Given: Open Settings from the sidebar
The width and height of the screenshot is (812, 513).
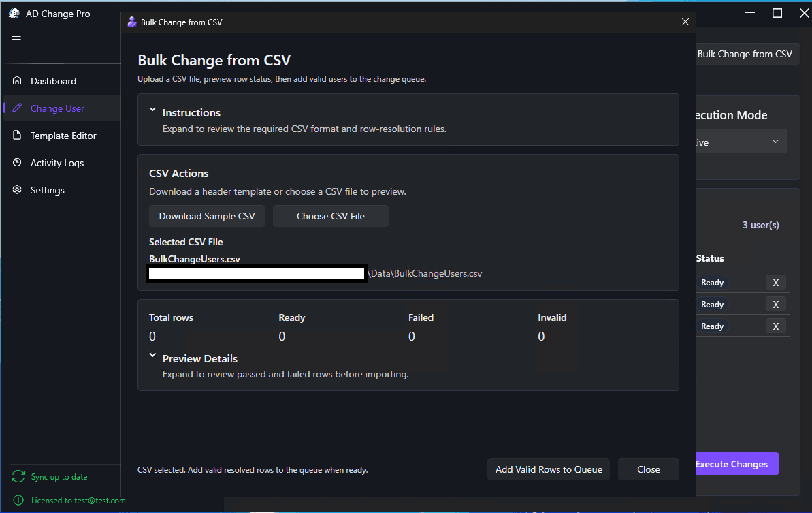Looking at the screenshot, I should [48, 190].
